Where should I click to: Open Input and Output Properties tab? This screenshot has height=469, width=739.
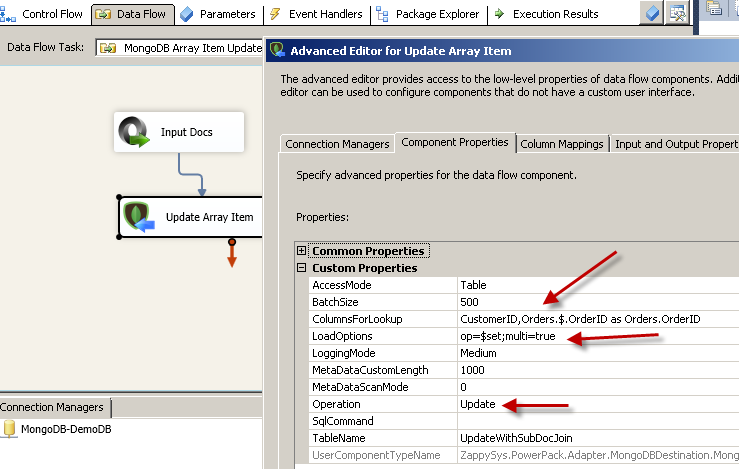click(x=676, y=144)
